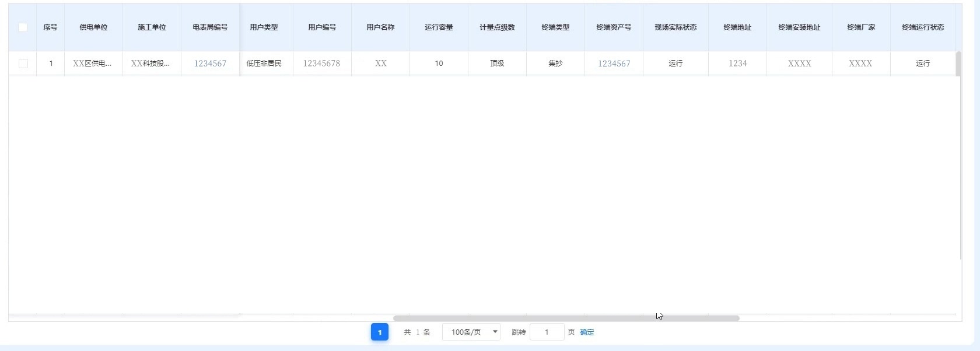Click the 终端资产号 column header
Screen dimensions: 980x351
click(614, 27)
